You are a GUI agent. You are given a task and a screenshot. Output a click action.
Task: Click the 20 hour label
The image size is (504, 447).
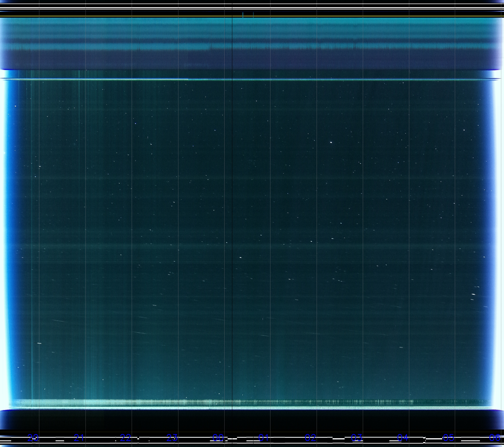(33, 438)
